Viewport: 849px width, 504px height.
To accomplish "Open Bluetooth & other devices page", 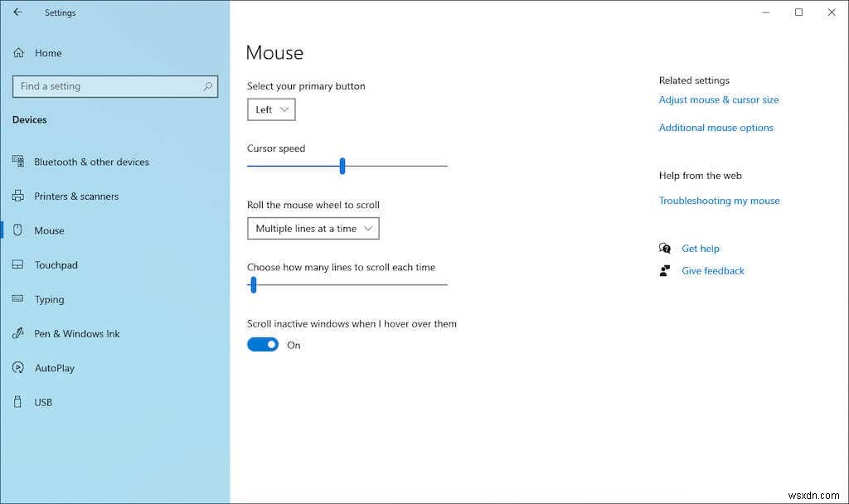I will pyautogui.click(x=91, y=162).
